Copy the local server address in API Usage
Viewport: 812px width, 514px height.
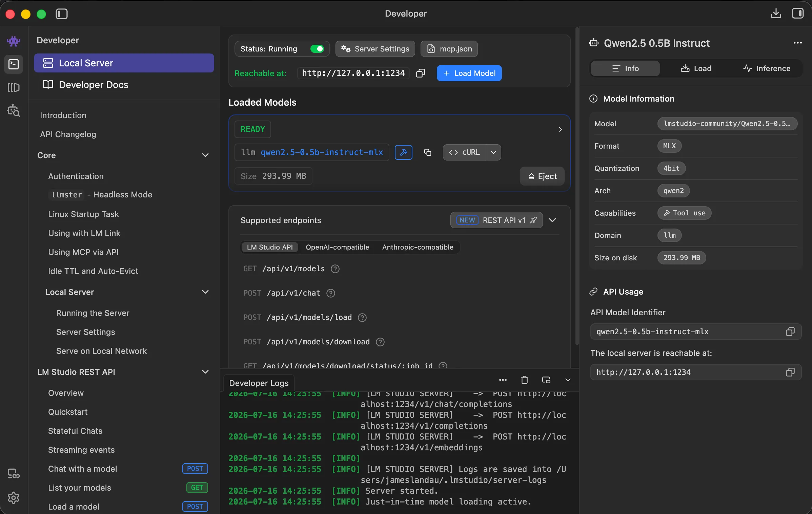790,372
